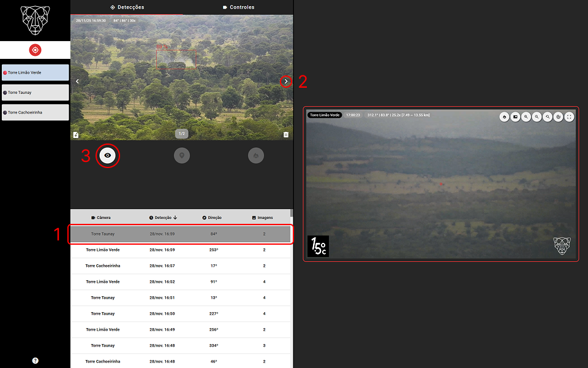Open the Detecções tab

pos(127,7)
